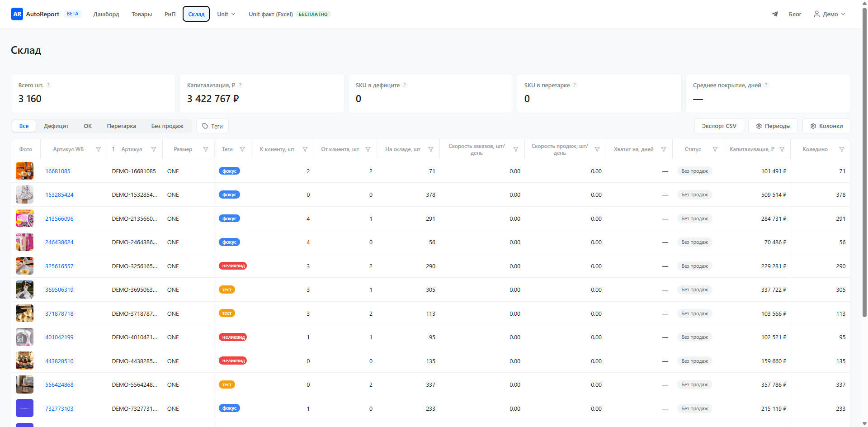Click the total capitalization 3 422 767 ₽
This screenshot has height=427, width=868.
[x=213, y=99]
